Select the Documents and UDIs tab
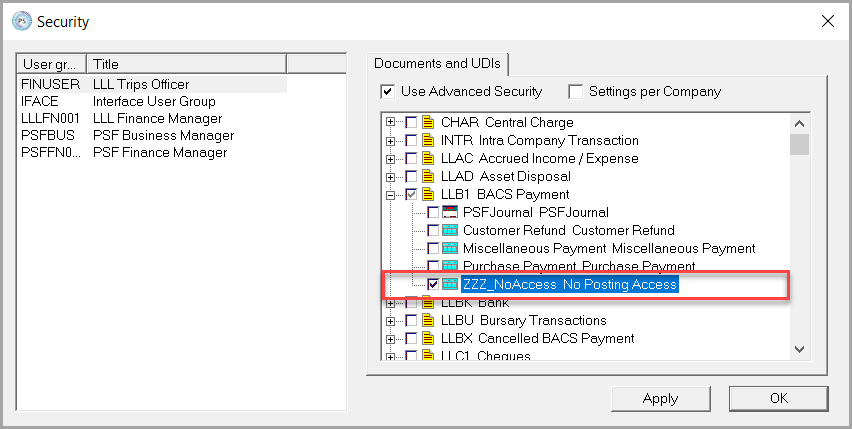Image resolution: width=852 pixels, height=429 pixels. (x=437, y=64)
